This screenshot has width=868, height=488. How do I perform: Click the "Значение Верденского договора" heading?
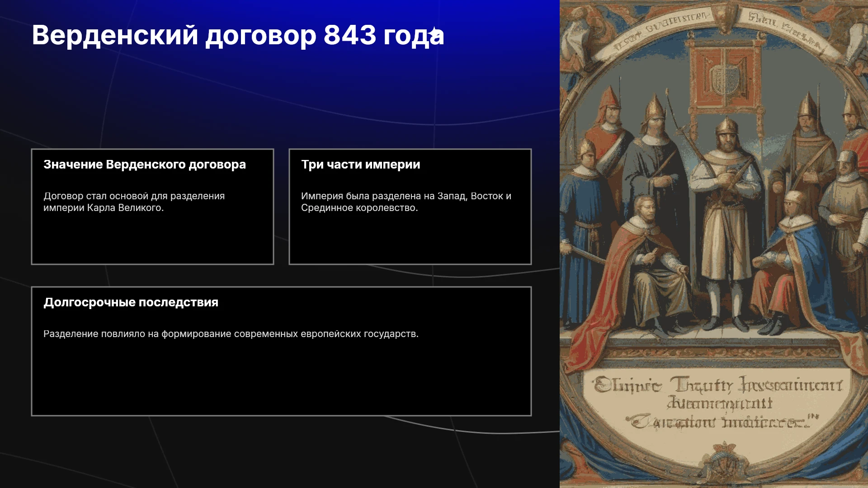[x=145, y=164]
